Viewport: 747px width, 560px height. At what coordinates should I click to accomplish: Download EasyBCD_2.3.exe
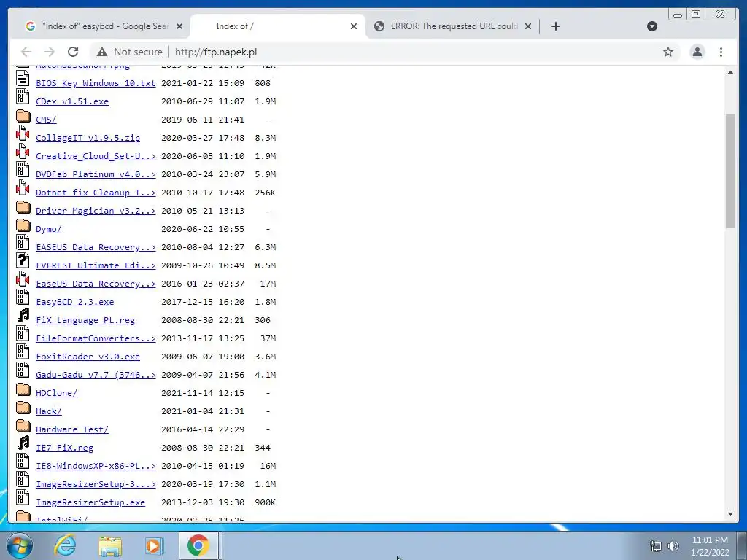point(75,302)
